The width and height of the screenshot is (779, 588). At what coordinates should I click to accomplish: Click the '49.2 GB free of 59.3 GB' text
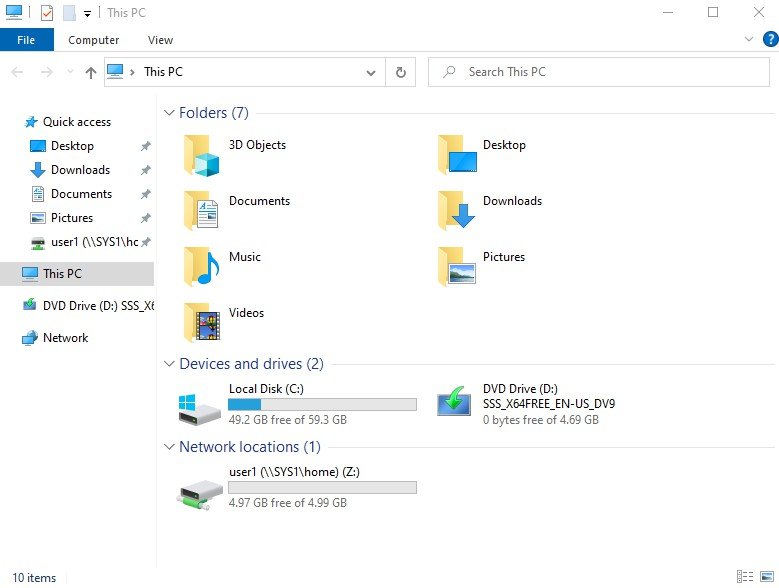tap(288, 420)
